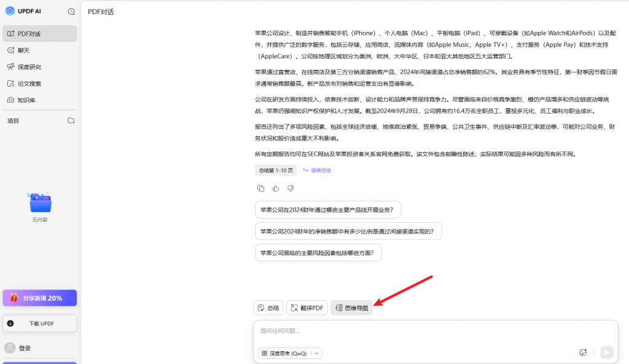Click the UPDF AI logo
Screen dimensions: 629x364
[x=10, y=11]
